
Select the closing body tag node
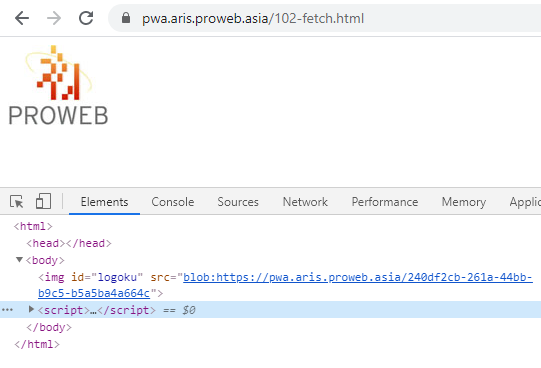click(49, 327)
